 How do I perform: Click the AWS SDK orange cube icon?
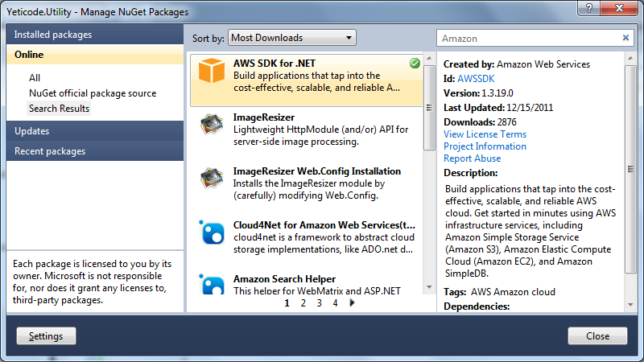click(x=212, y=71)
